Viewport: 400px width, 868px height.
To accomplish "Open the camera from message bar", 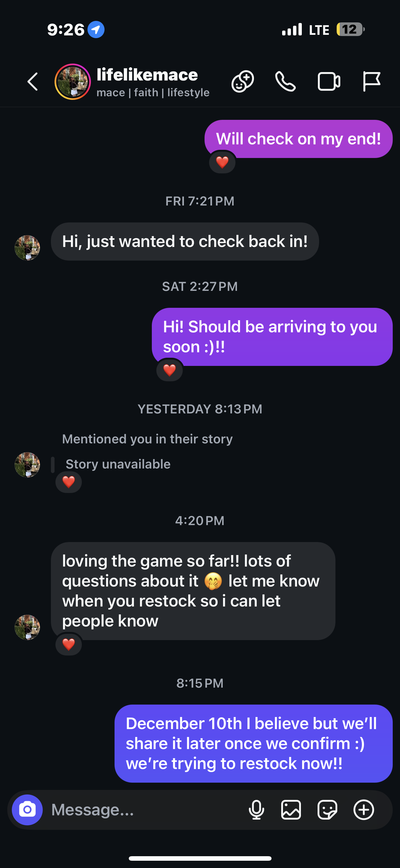I will pos(27,810).
